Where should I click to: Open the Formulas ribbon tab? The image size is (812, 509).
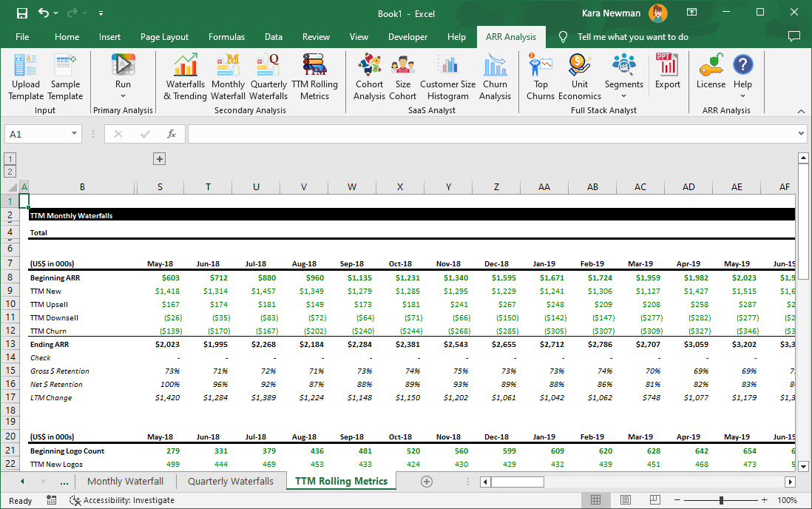click(x=226, y=36)
